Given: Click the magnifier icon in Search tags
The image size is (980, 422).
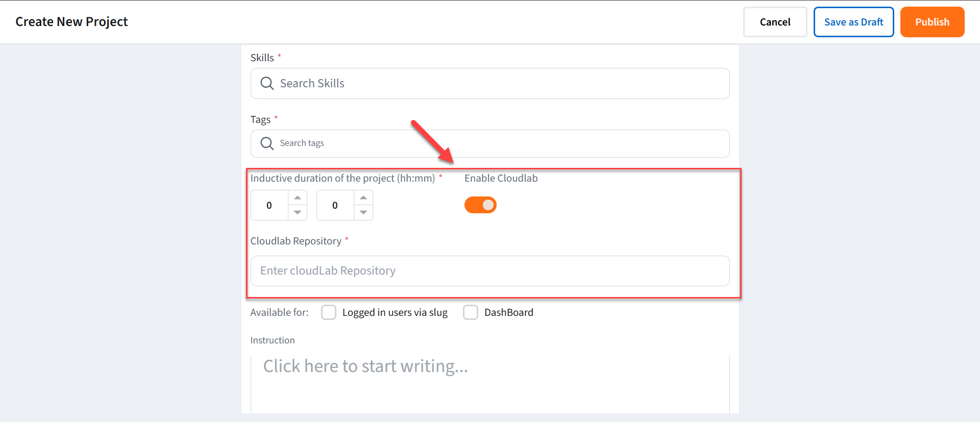Looking at the screenshot, I should (267, 143).
